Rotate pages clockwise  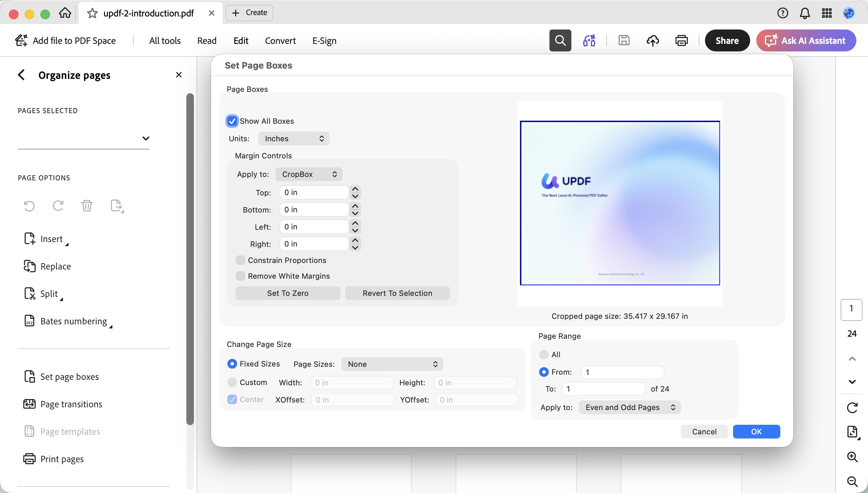pyautogui.click(x=58, y=206)
